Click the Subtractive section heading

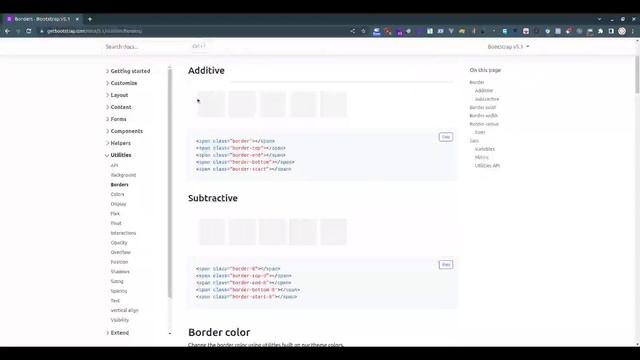coord(213,198)
